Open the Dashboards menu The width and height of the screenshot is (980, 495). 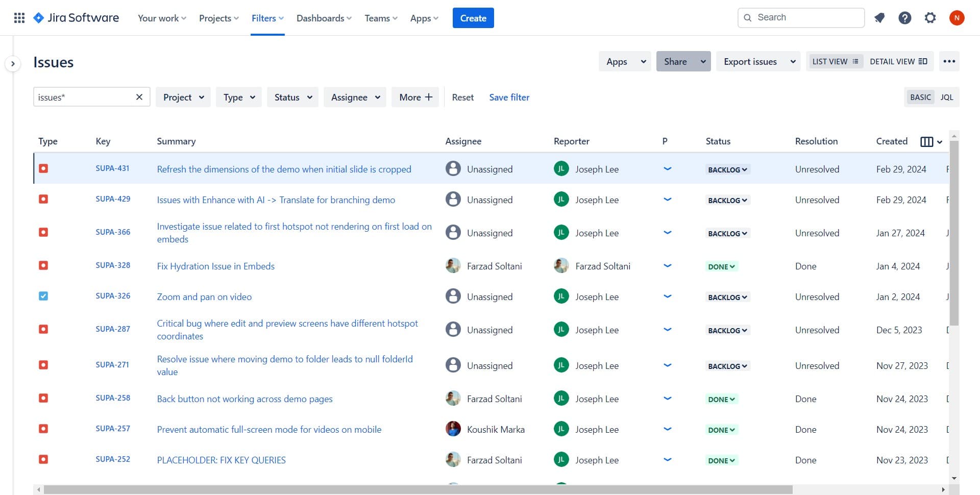pos(324,18)
